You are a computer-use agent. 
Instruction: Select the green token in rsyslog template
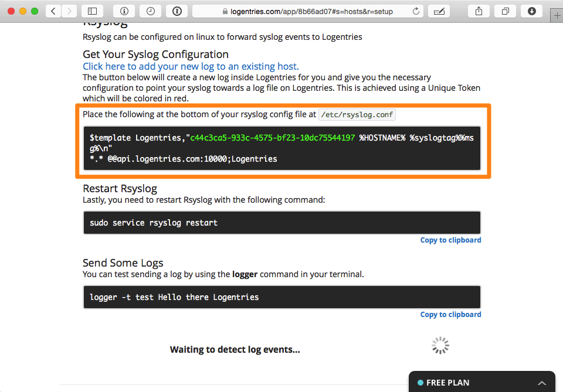click(x=273, y=138)
